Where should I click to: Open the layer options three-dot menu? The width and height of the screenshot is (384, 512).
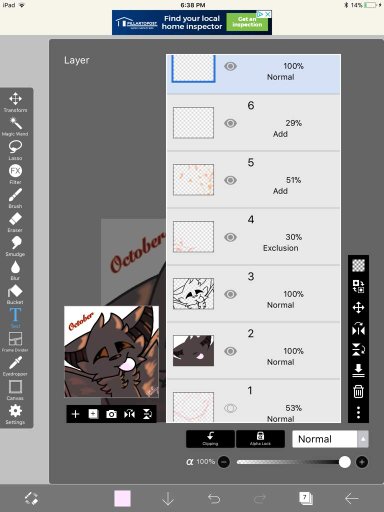(358, 412)
